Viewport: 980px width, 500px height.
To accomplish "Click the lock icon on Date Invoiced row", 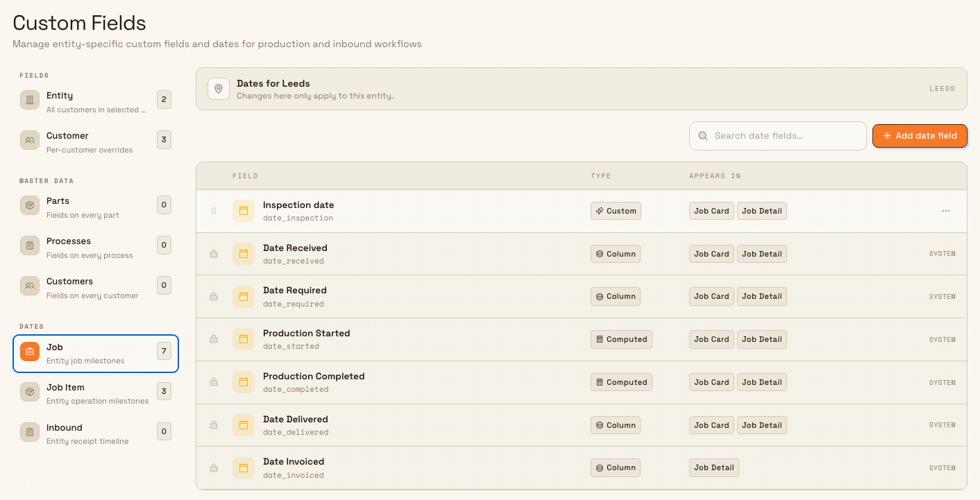I will coord(214,468).
